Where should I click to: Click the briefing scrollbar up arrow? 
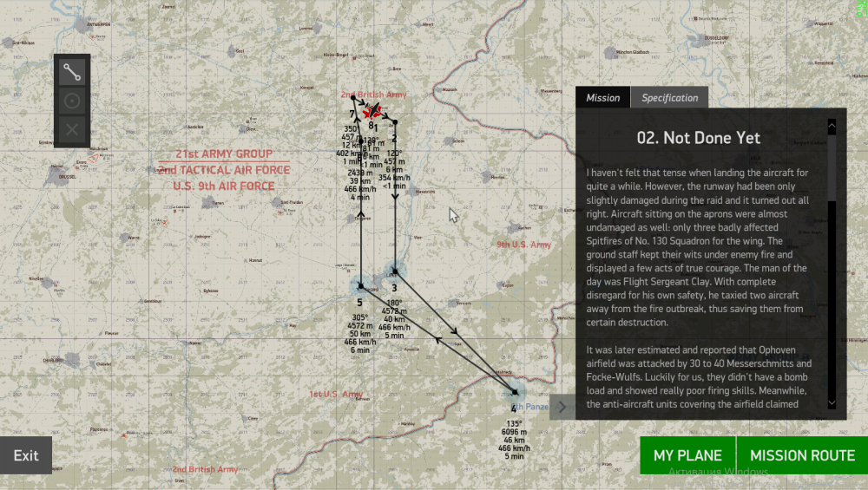coord(832,126)
